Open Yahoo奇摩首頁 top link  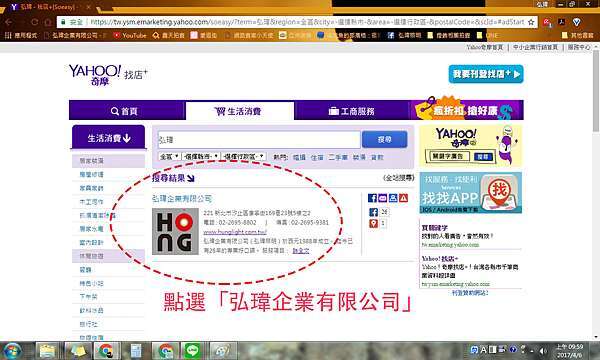(x=484, y=47)
